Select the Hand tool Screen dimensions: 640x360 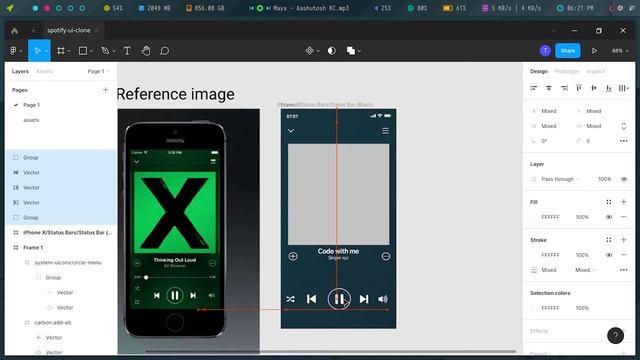146,51
